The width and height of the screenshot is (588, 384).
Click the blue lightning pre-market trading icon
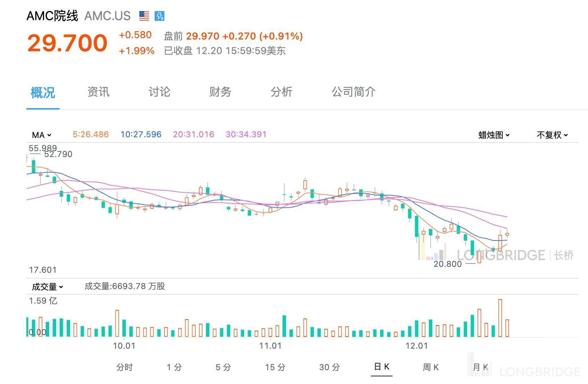pos(159,16)
